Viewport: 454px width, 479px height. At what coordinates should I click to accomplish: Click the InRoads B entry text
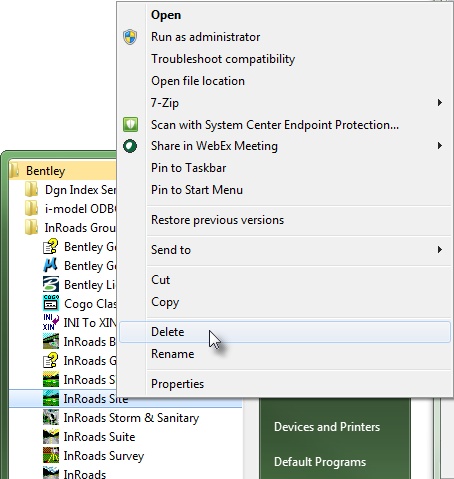pos(90,342)
